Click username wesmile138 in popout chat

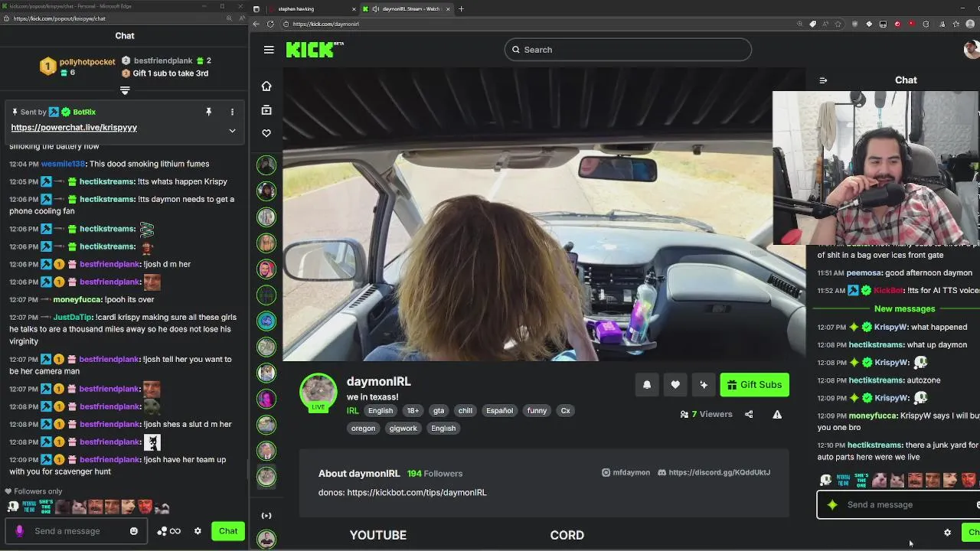click(x=63, y=164)
